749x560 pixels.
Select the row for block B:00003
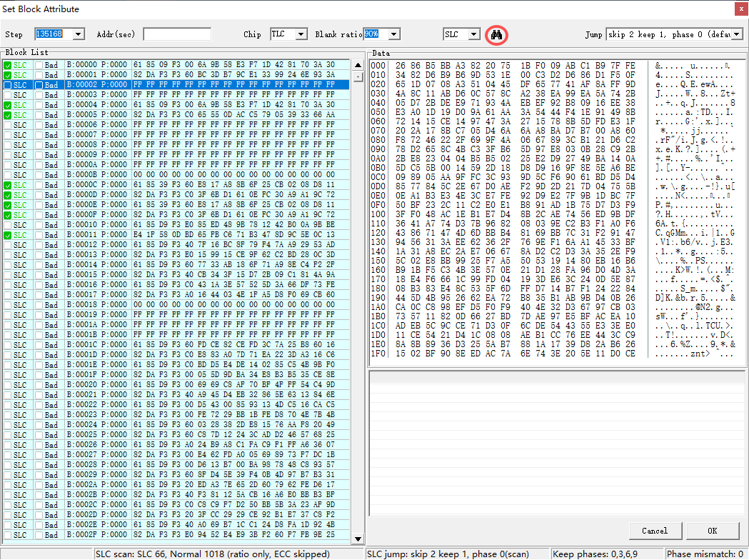click(x=177, y=95)
